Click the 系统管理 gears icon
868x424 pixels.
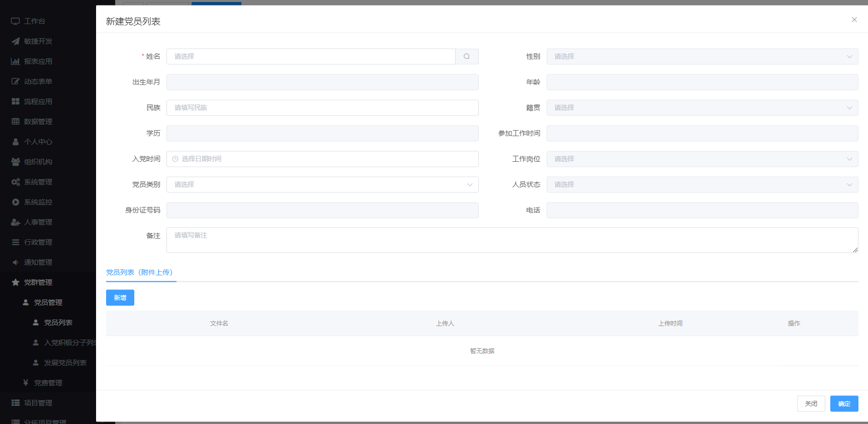[16, 182]
